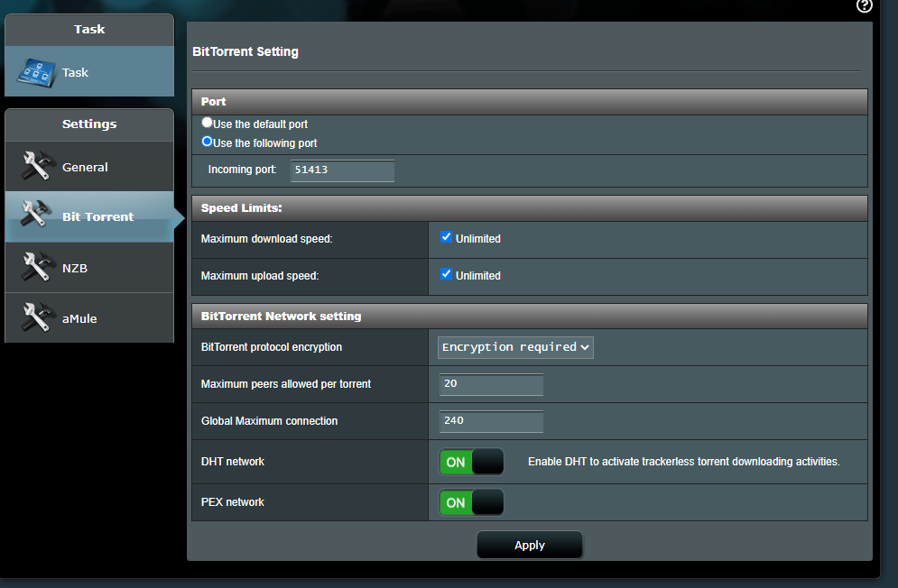Click the Enable DHT description text
This screenshot has width=898, height=588.
point(684,462)
